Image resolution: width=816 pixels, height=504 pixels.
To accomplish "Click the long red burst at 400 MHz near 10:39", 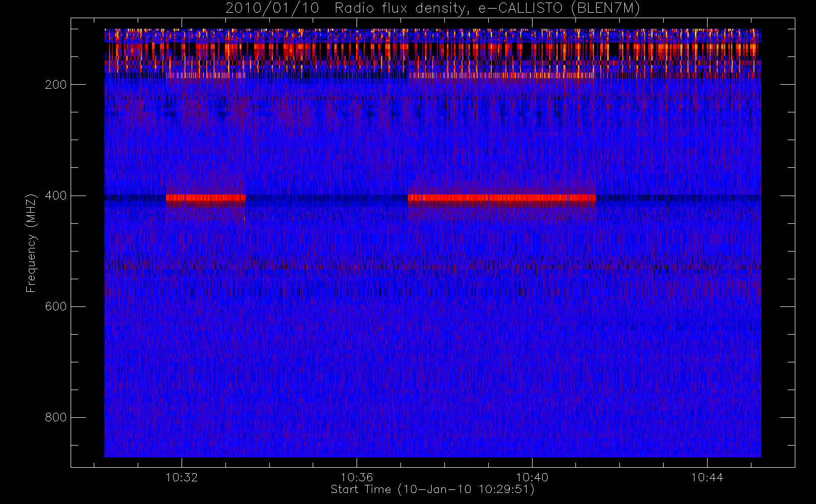I will 502,199.
